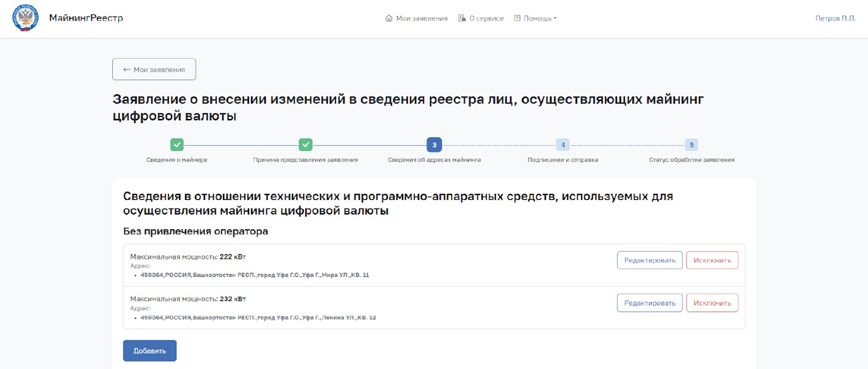Exclude the 222 кВт Мира address entry

click(712, 260)
